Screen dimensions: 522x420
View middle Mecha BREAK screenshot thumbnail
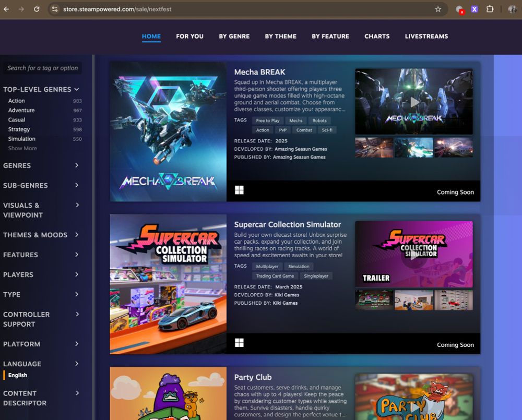(414, 148)
